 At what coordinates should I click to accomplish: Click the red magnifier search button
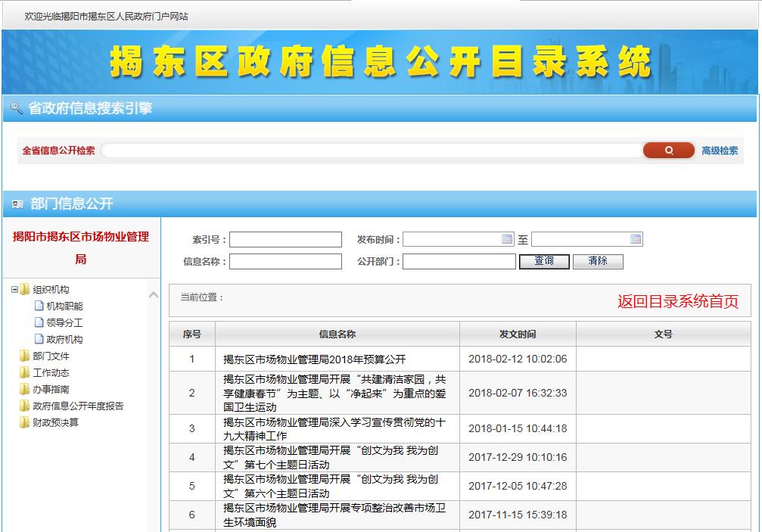click(669, 150)
